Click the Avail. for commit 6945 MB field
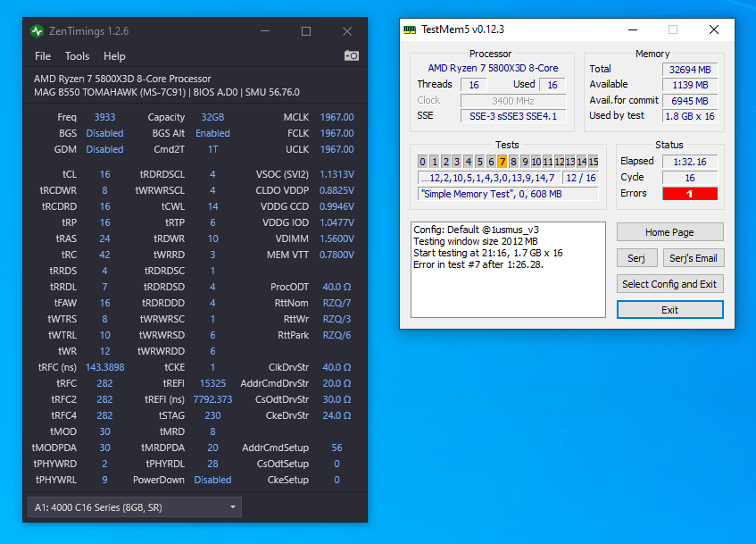Screen dimensions: 756x544 click(690, 101)
